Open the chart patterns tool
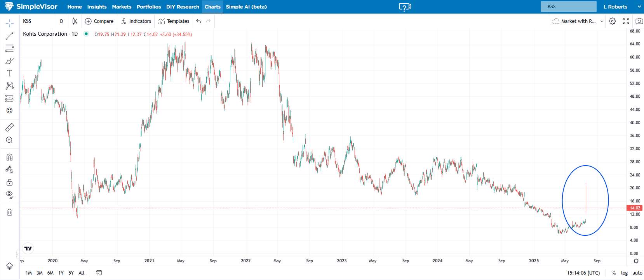Screen dimensions: 644x280 point(9,86)
